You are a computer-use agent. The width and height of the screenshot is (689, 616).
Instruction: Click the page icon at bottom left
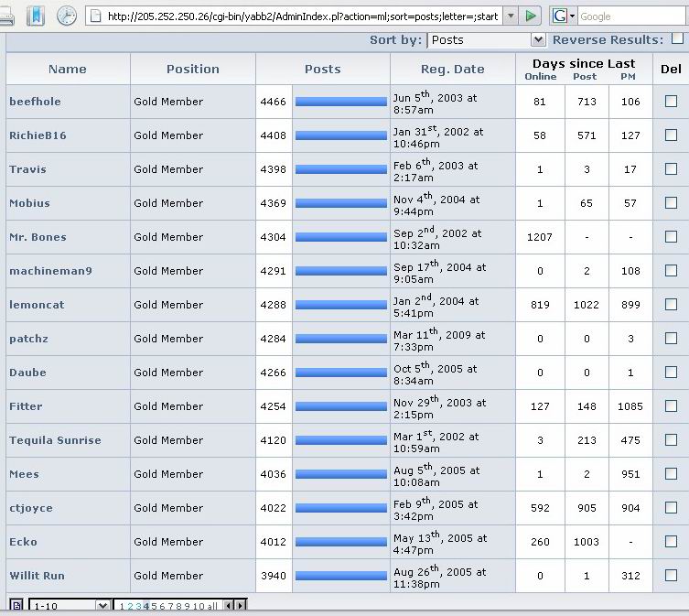(16, 605)
